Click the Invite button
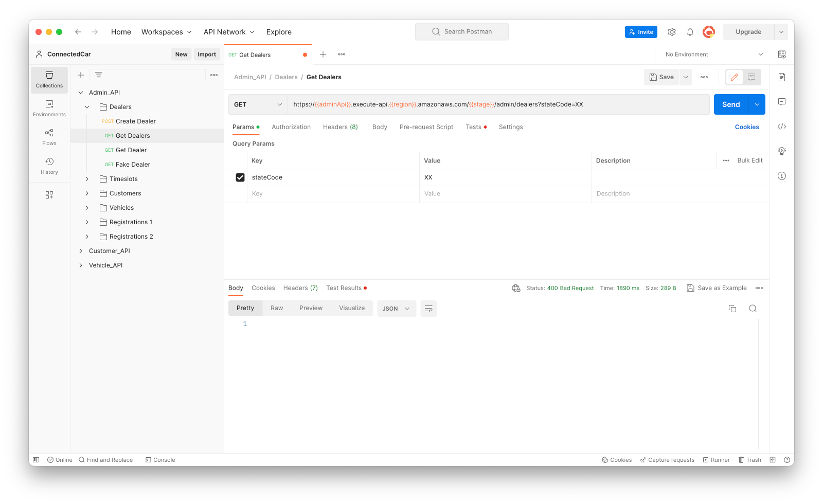Image resolution: width=823 pixels, height=504 pixels. click(641, 32)
